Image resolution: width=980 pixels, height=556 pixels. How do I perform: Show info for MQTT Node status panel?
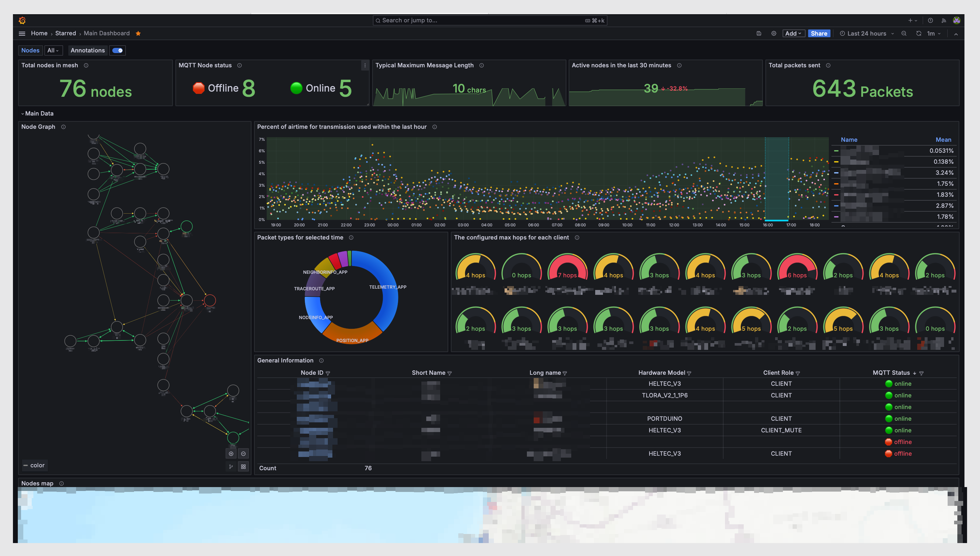pyautogui.click(x=240, y=65)
